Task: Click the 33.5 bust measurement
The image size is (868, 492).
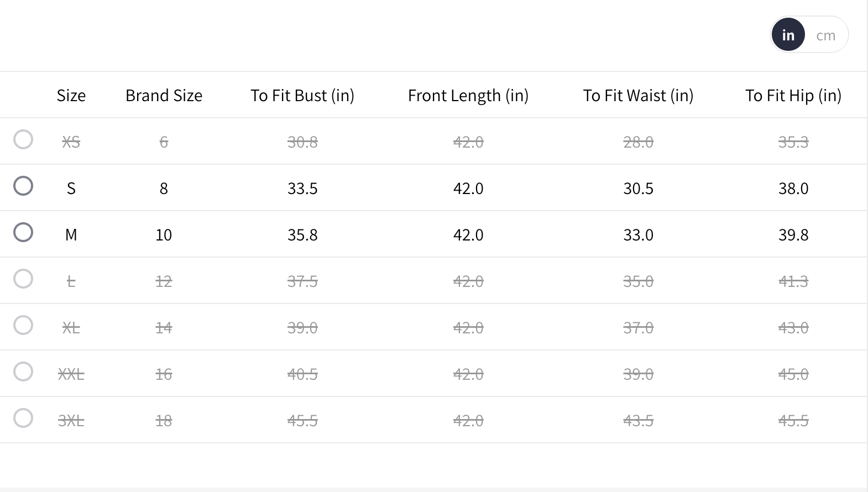Action: tap(302, 189)
